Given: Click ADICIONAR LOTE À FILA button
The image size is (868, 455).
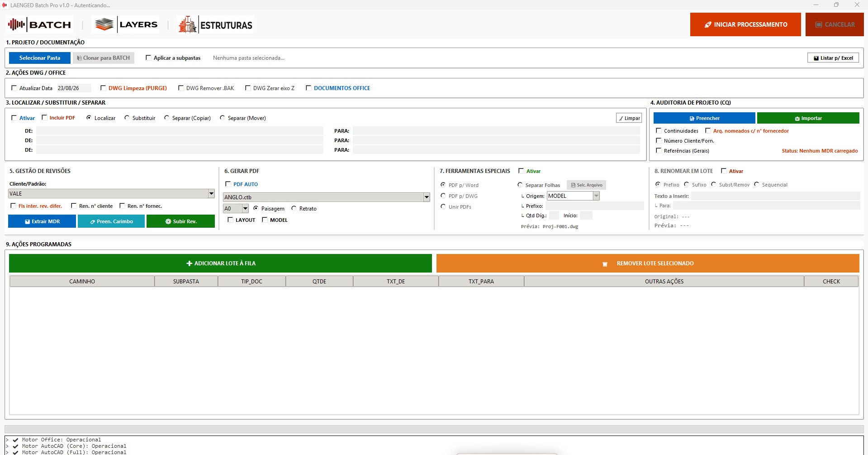Looking at the screenshot, I should click(x=221, y=263).
